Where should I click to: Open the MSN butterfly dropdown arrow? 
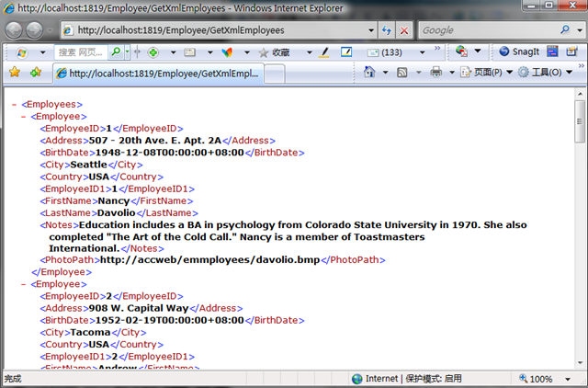tap(247, 52)
